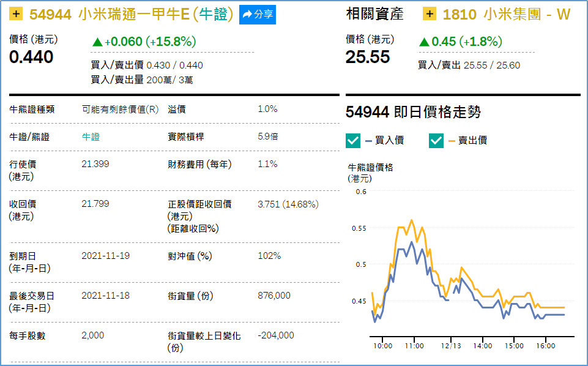
Task: Open the 1810 小米集團 - W link
Action: tap(507, 15)
